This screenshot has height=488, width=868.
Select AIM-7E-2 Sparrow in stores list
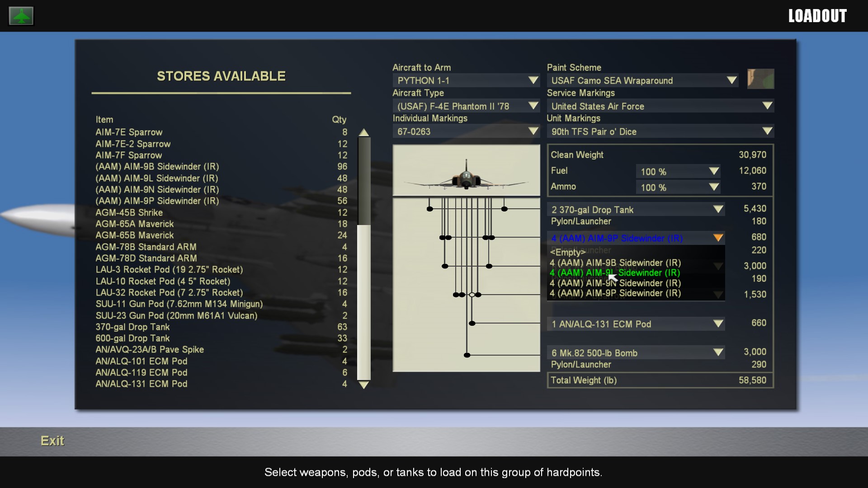click(221, 144)
